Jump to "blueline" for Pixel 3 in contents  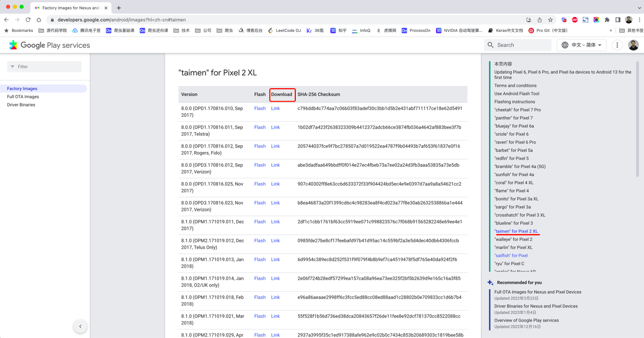[513, 223]
